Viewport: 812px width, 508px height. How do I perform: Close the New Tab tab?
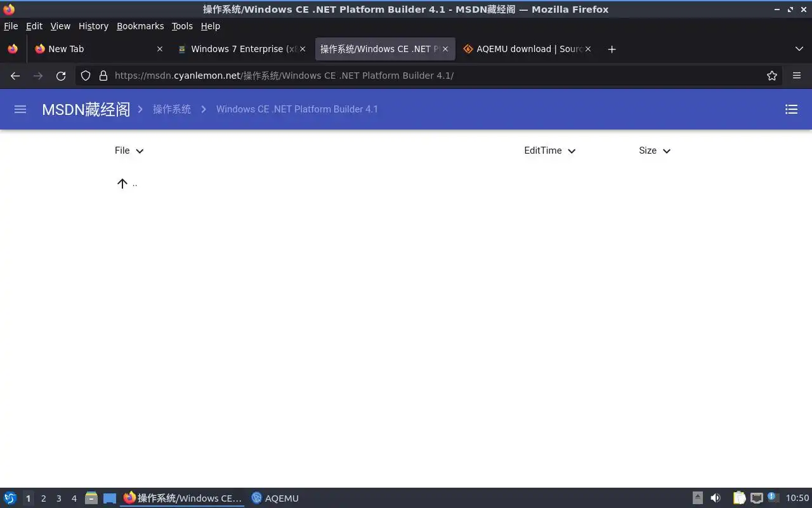tap(160, 49)
